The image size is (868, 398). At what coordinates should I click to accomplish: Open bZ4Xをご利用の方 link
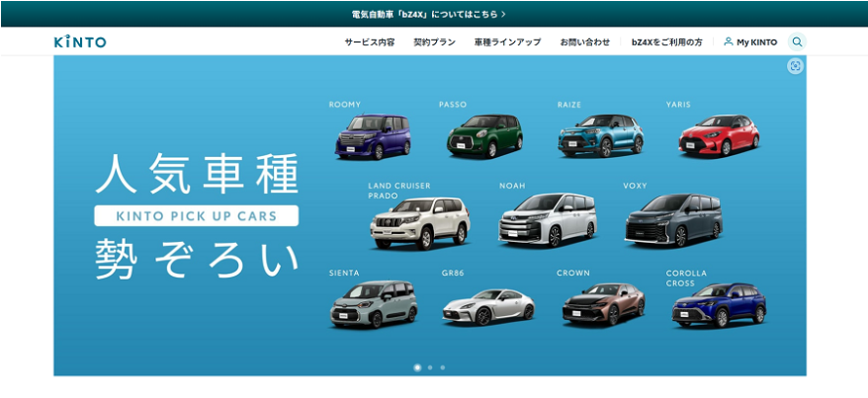coord(667,42)
